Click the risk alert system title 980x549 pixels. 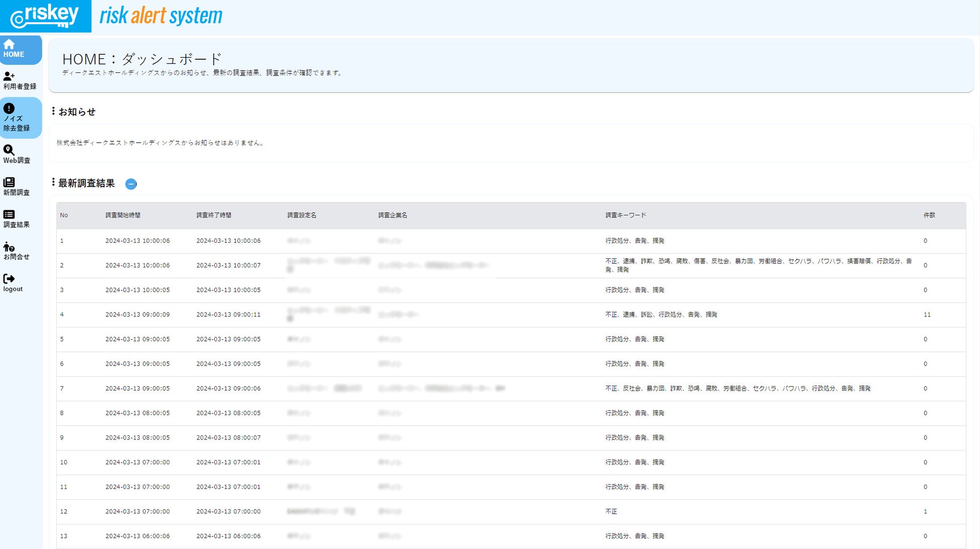[161, 16]
